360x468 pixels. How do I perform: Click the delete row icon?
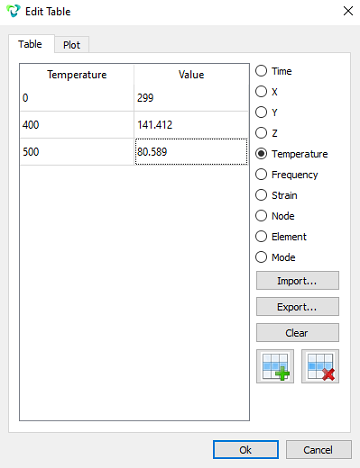point(320,366)
